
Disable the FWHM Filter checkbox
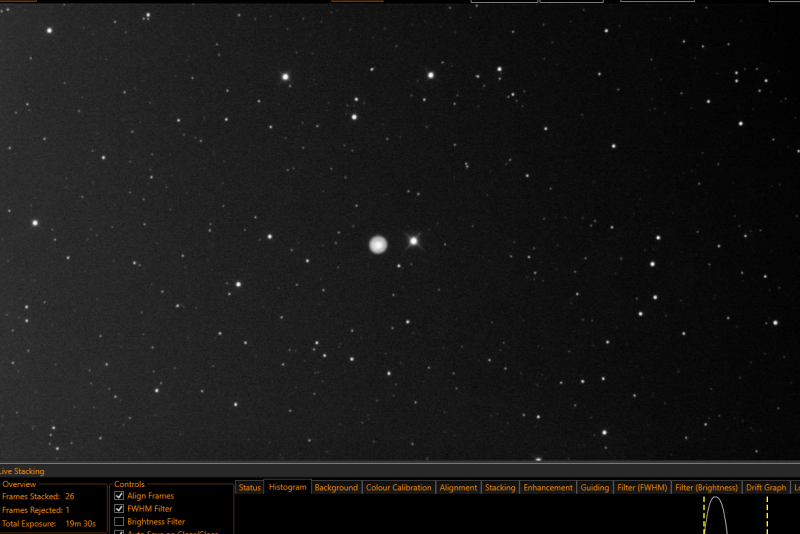point(119,508)
